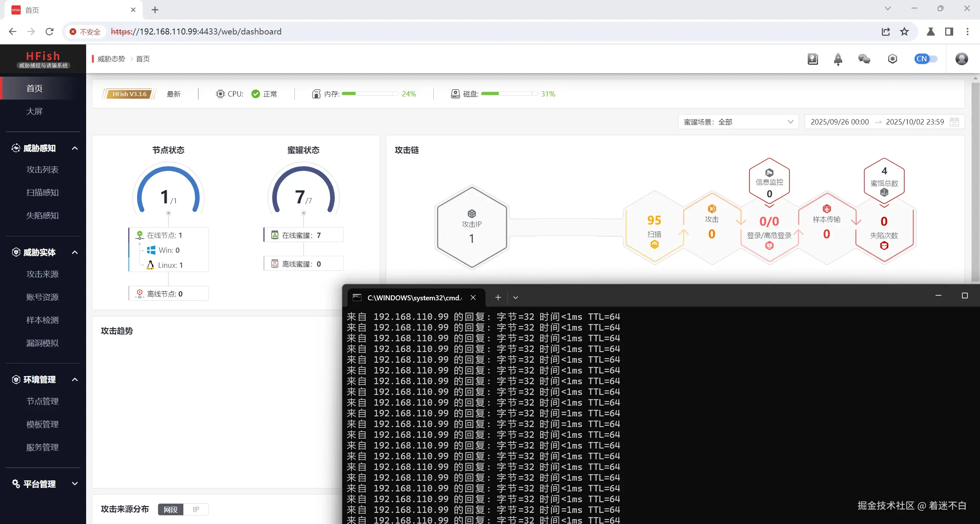Click the start date field 2025/09/26 00:00
The width and height of the screenshot is (980, 524).
click(840, 122)
